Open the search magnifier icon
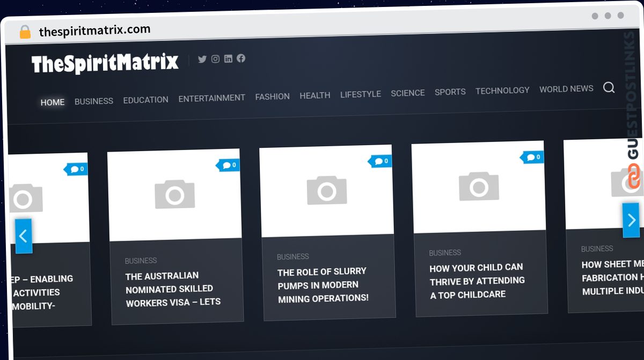The width and height of the screenshot is (644, 360). tap(609, 88)
